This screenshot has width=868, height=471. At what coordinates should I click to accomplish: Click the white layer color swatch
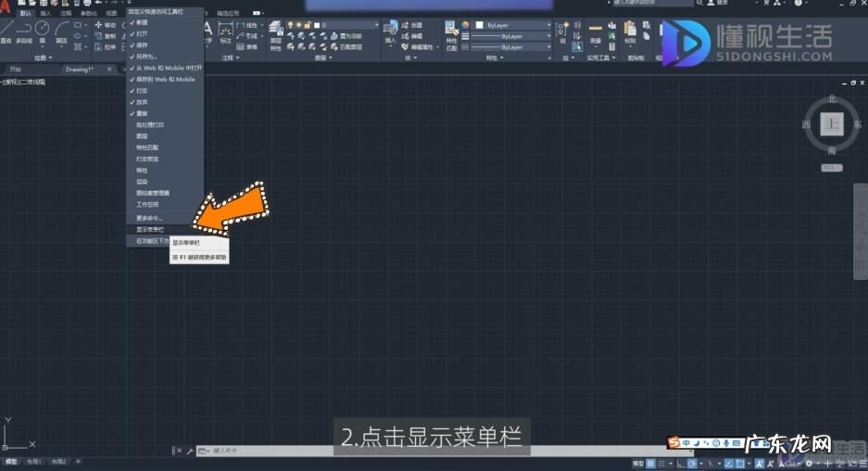click(317, 25)
